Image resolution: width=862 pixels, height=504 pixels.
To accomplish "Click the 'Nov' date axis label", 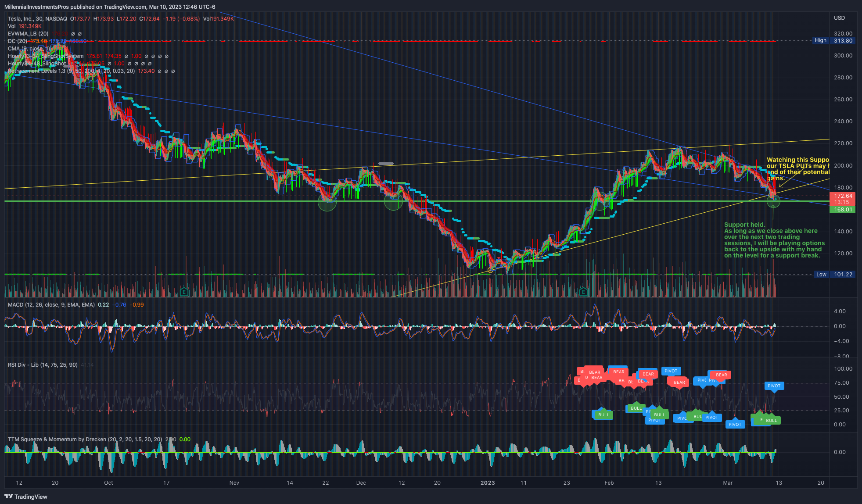I will pos(234,483).
